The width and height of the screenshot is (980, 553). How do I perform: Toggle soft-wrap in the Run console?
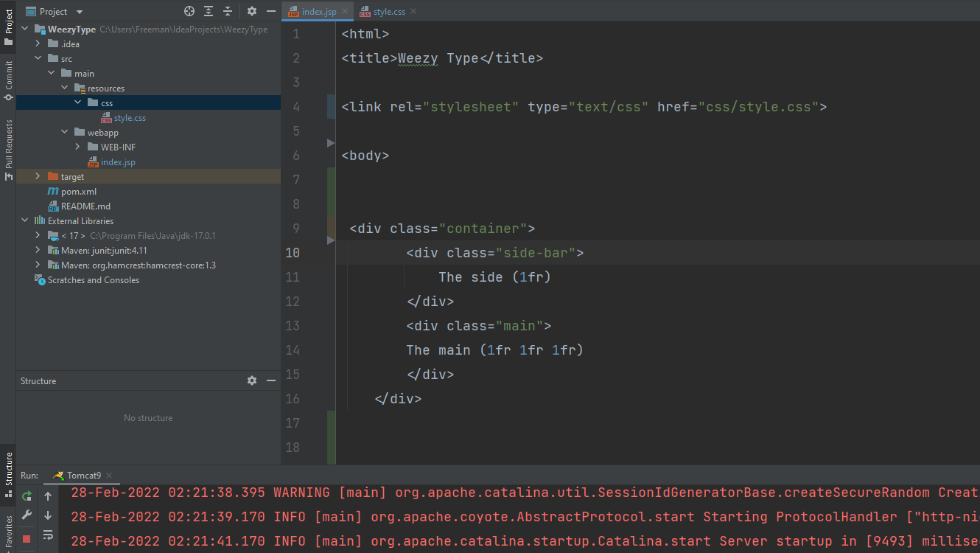point(48,535)
